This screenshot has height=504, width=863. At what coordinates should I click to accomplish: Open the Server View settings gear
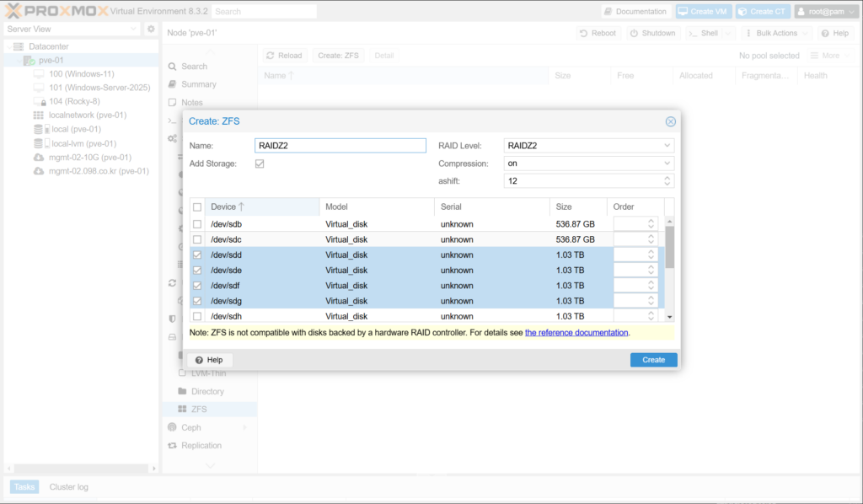tap(151, 29)
